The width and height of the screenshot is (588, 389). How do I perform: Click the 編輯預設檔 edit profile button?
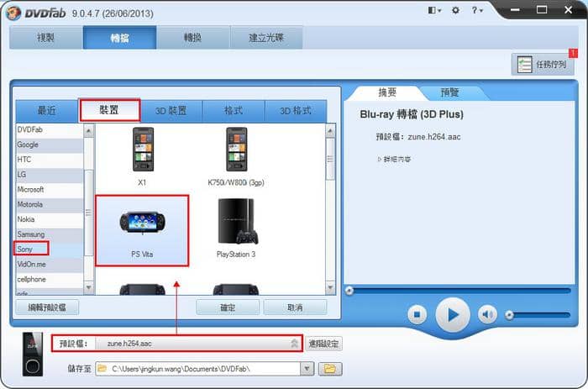[47, 308]
